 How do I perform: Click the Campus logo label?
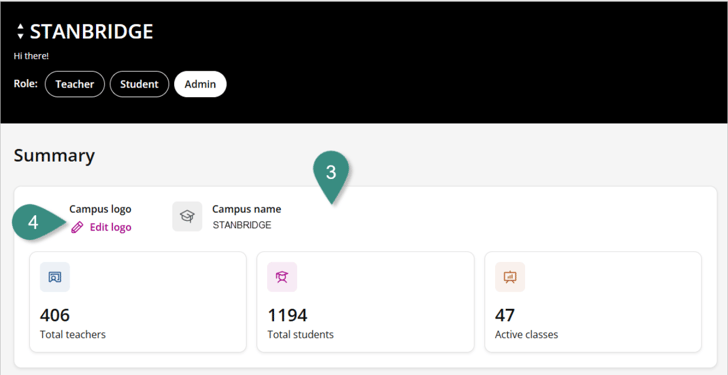tap(100, 209)
